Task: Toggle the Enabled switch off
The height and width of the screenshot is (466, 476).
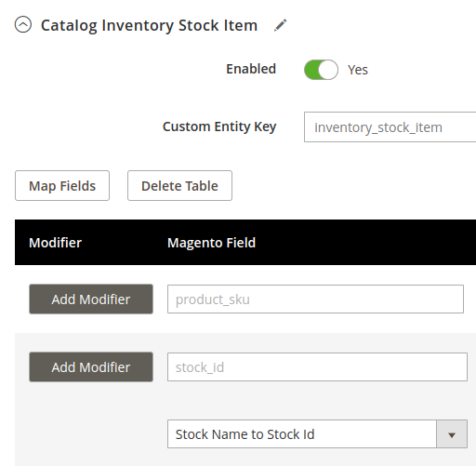Action: [321, 70]
